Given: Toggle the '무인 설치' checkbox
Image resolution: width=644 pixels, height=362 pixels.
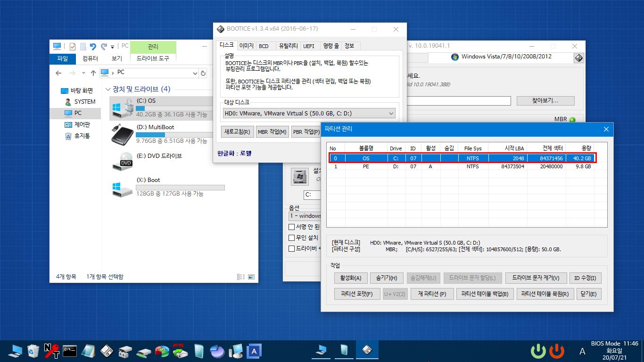Looking at the screenshot, I should coord(291,238).
